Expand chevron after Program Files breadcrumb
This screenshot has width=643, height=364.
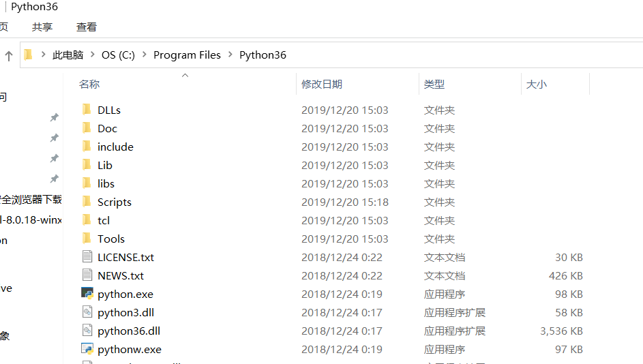tap(230, 55)
